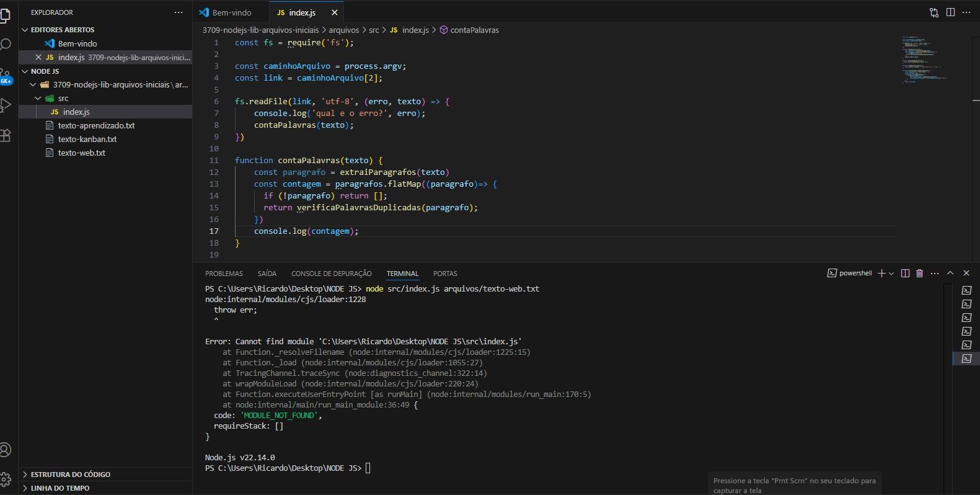Click line number 17 in gutter
Screen dimensions: 980x495
pos(214,231)
